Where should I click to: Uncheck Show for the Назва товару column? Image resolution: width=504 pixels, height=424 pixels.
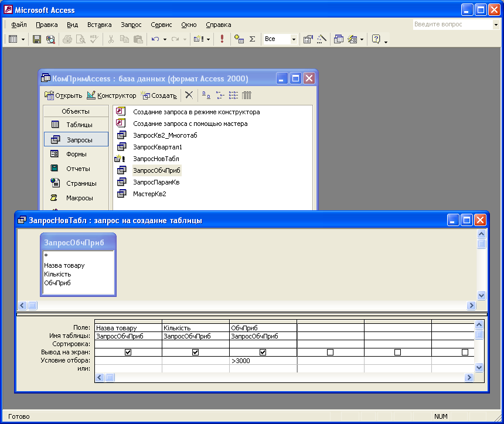click(x=128, y=353)
